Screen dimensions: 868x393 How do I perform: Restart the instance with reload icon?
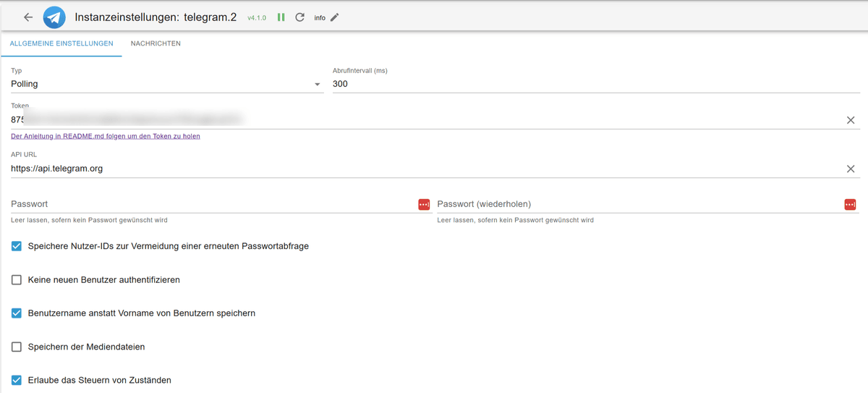tap(300, 17)
